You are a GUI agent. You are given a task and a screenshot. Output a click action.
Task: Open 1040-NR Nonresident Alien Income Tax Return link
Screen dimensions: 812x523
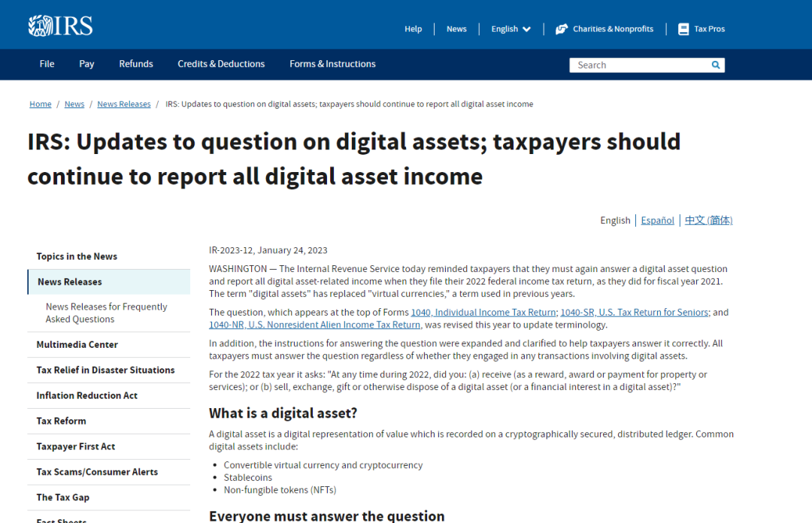[x=314, y=325]
